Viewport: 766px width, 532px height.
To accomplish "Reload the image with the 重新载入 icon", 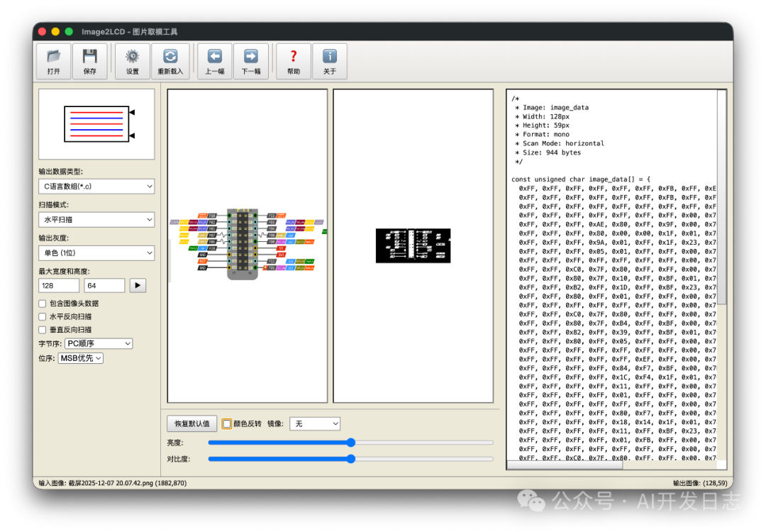I will pos(170,61).
